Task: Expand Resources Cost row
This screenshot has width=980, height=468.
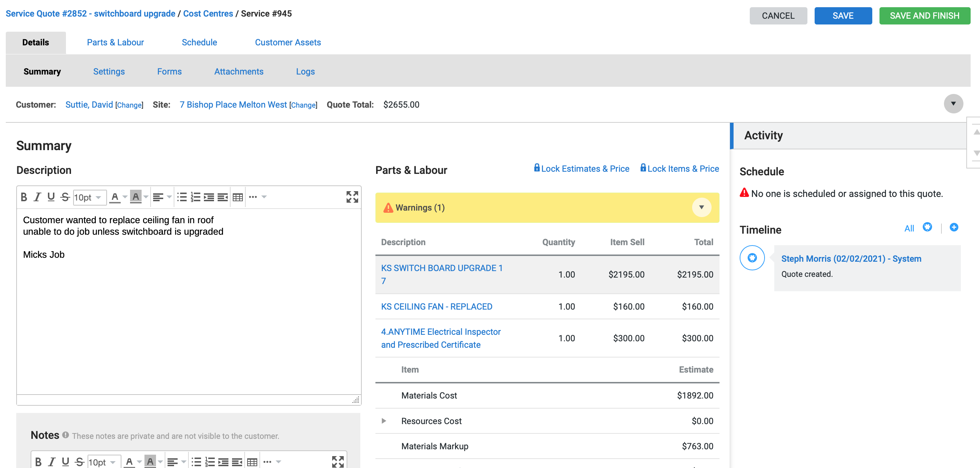Action: (x=383, y=420)
